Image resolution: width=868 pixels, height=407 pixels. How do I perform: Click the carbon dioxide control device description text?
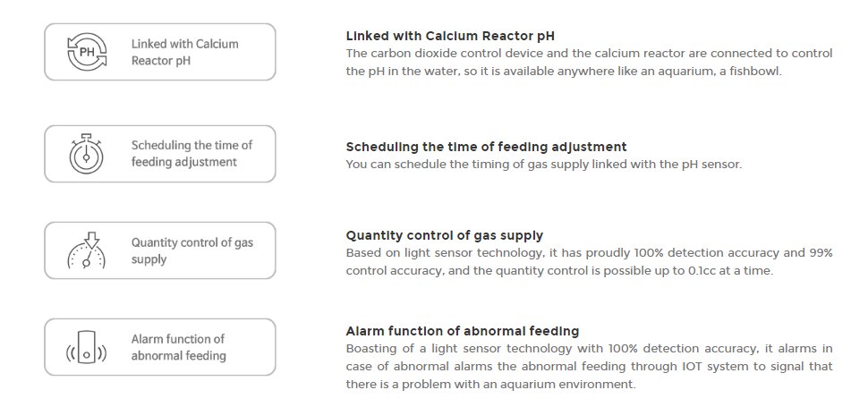[589, 63]
